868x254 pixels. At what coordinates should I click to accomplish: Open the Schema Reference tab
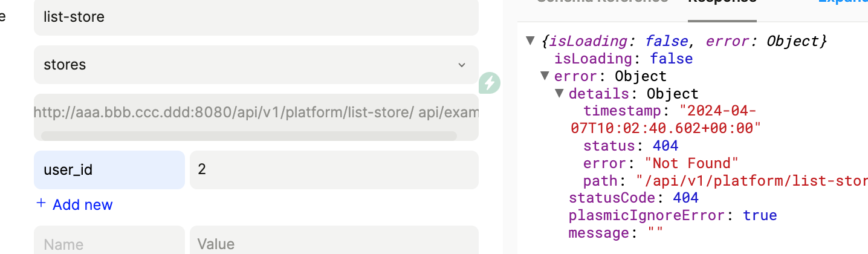(602, 2)
